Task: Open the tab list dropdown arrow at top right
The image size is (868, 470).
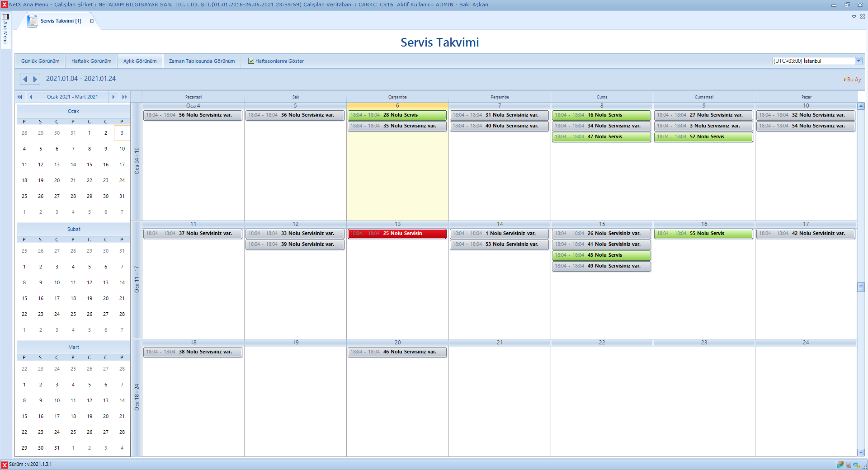Action: pos(854,17)
